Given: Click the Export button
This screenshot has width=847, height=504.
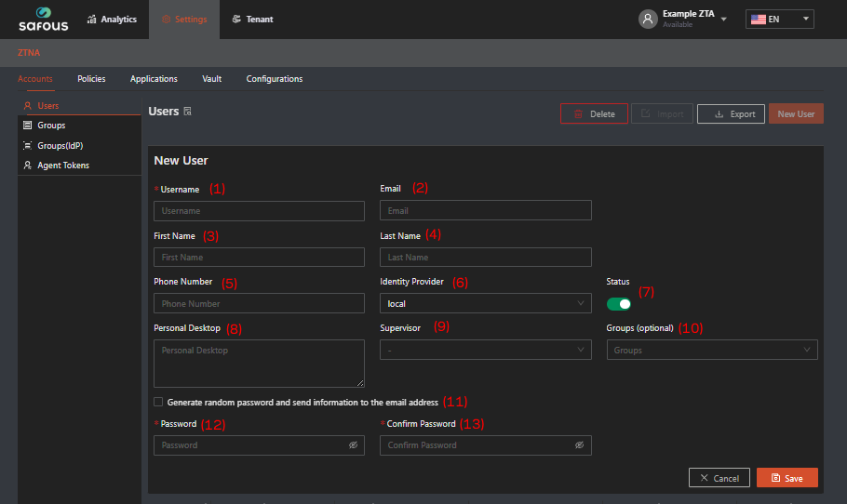Looking at the screenshot, I should click(732, 114).
